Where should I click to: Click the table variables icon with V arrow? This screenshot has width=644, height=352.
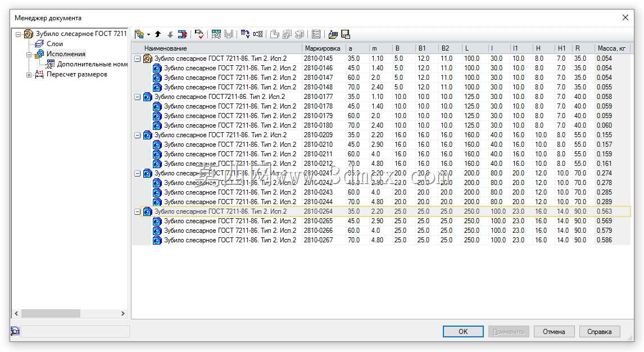(245, 34)
